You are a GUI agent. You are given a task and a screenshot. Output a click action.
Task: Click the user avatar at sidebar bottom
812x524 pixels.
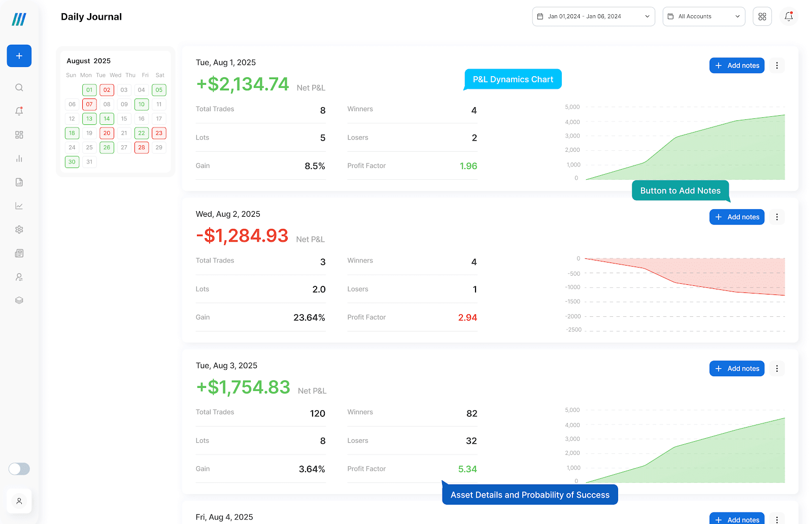click(x=19, y=501)
